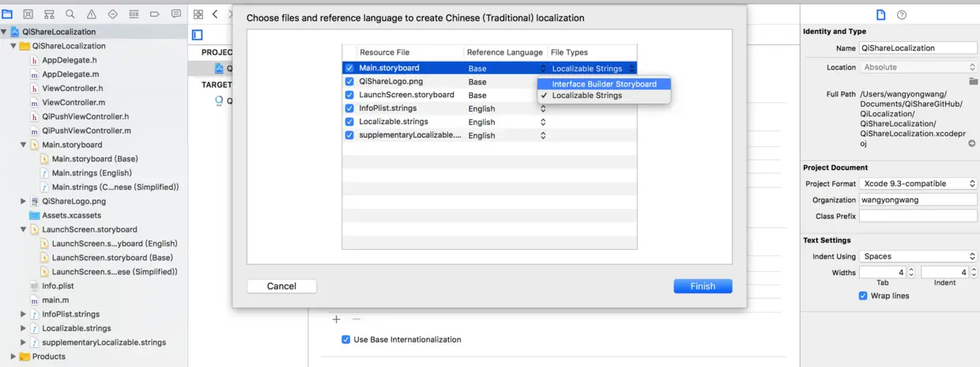980x367 pixels.
Task: Edit the Organization field
Action: coord(918,200)
